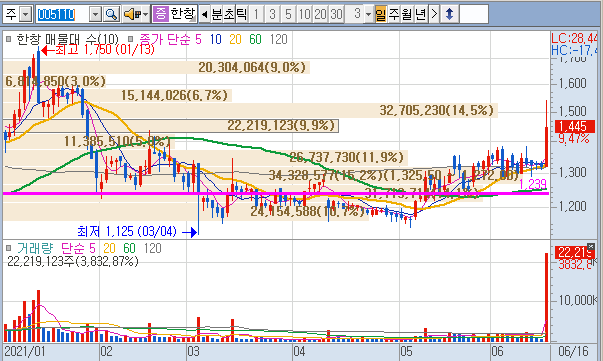The width and height of the screenshot is (603, 361).
Task: Click the 한창 매물대 수(10) indicator label
Action: (x=68, y=39)
